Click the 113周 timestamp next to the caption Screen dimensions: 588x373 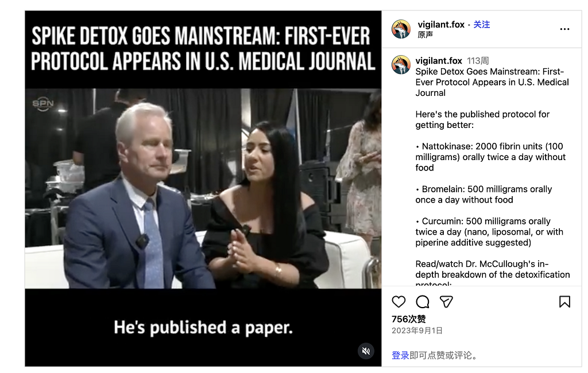pos(478,61)
